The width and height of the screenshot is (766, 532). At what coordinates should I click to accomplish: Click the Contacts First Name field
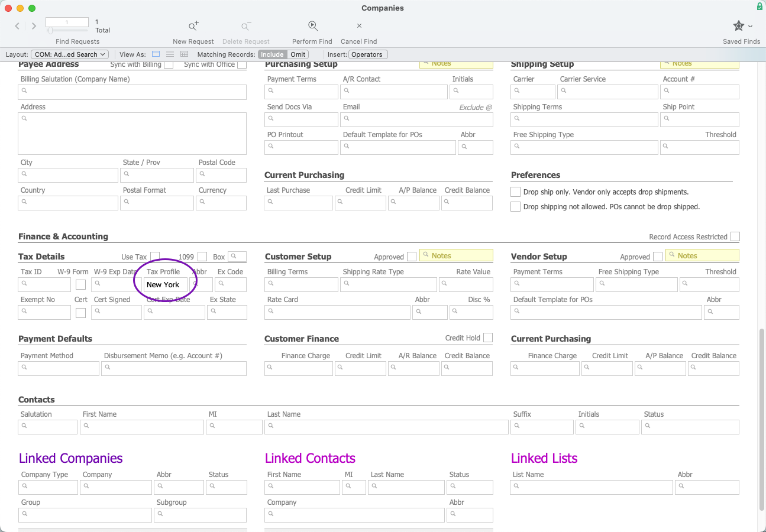click(142, 427)
